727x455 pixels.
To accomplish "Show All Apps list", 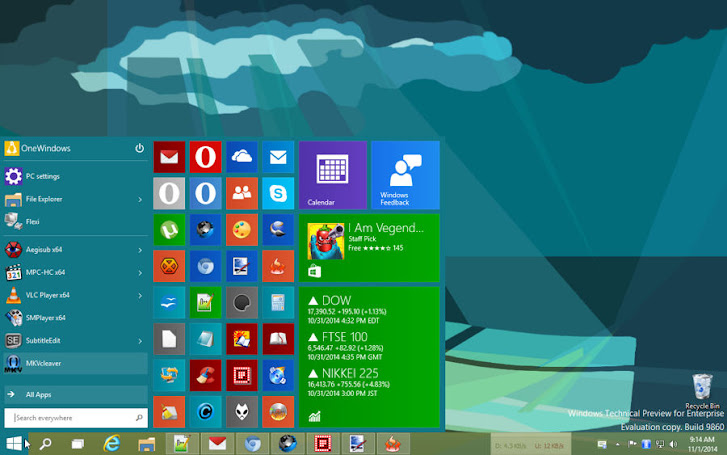I will pos(76,395).
